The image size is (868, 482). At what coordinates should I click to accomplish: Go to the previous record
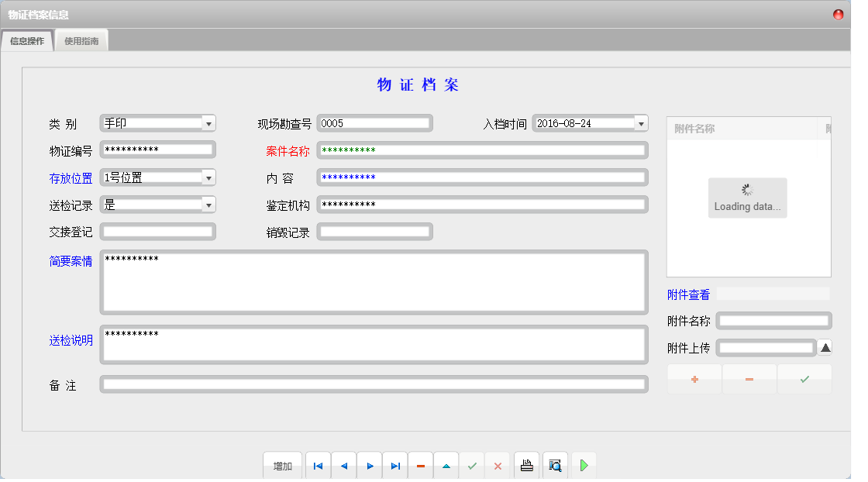[x=343, y=466]
